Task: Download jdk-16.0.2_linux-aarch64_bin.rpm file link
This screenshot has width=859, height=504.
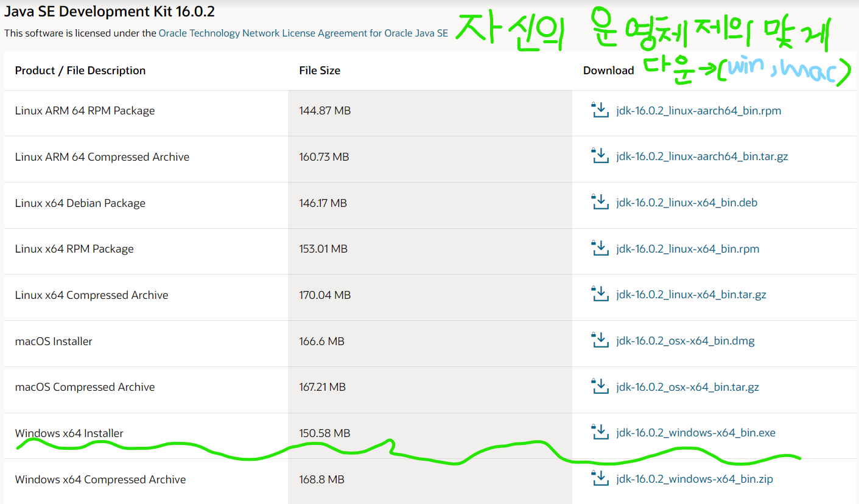Action: [698, 111]
